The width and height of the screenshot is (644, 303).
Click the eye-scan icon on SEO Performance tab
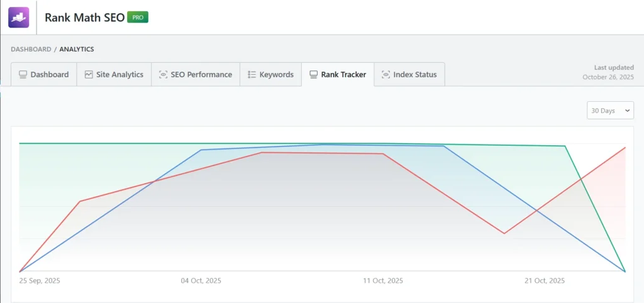163,75
